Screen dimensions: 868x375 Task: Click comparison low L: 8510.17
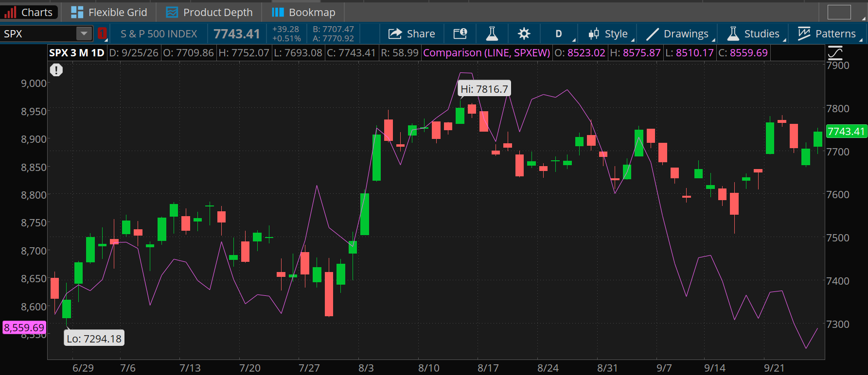[x=690, y=52]
